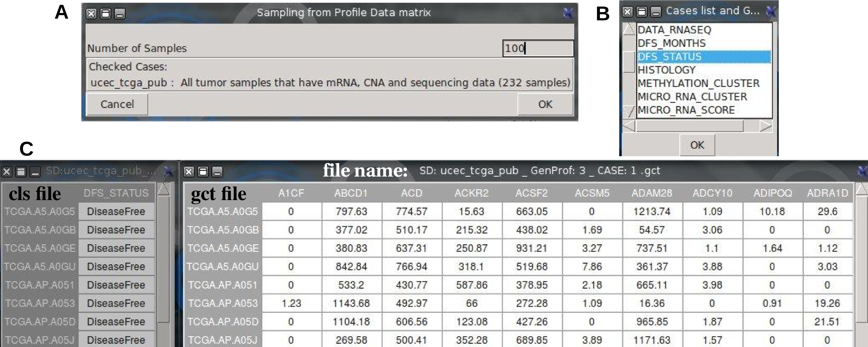Click the ACKR2 column header
The height and width of the screenshot is (347, 868).
471,193
